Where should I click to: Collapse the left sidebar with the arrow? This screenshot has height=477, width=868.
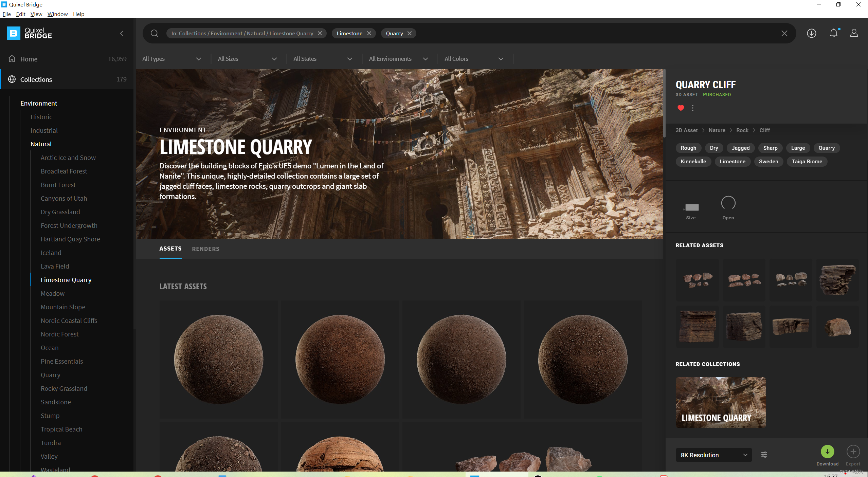pos(122,33)
